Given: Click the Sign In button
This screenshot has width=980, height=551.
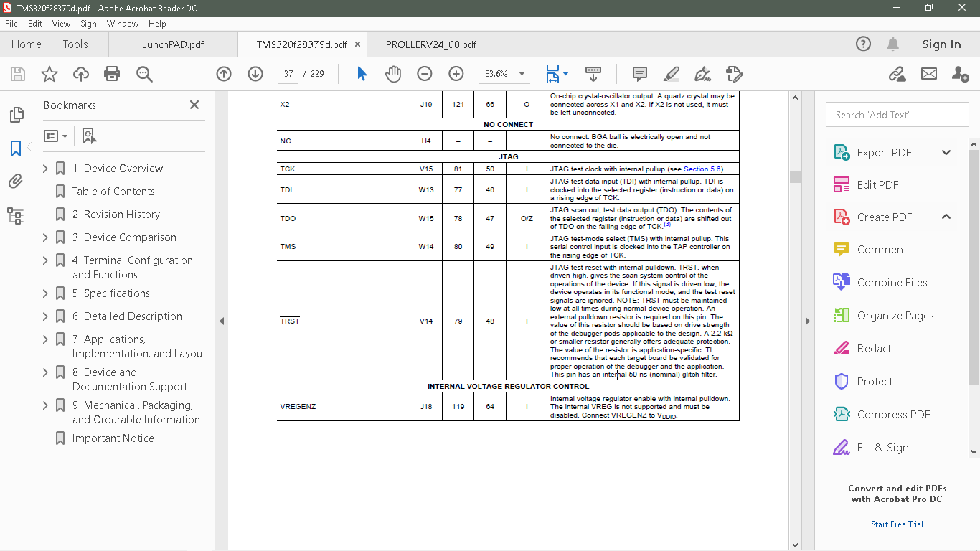Looking at the screenshot, I should (941, 44).
